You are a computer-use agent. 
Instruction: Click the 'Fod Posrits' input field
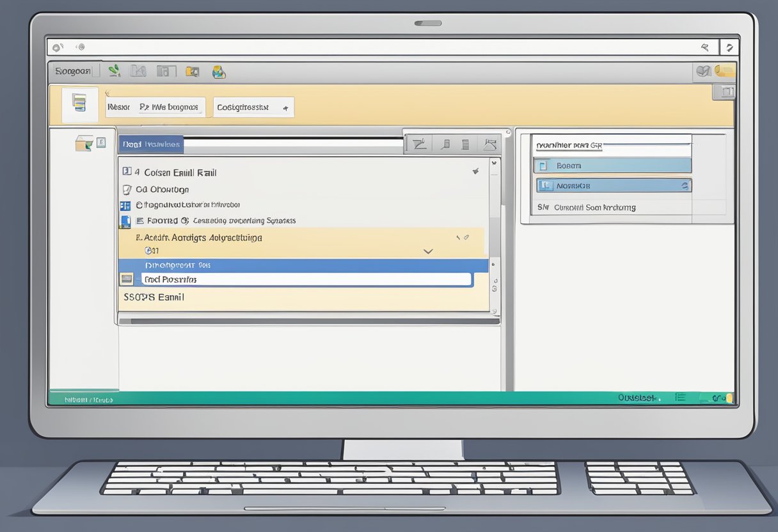(x=306, y=279)
